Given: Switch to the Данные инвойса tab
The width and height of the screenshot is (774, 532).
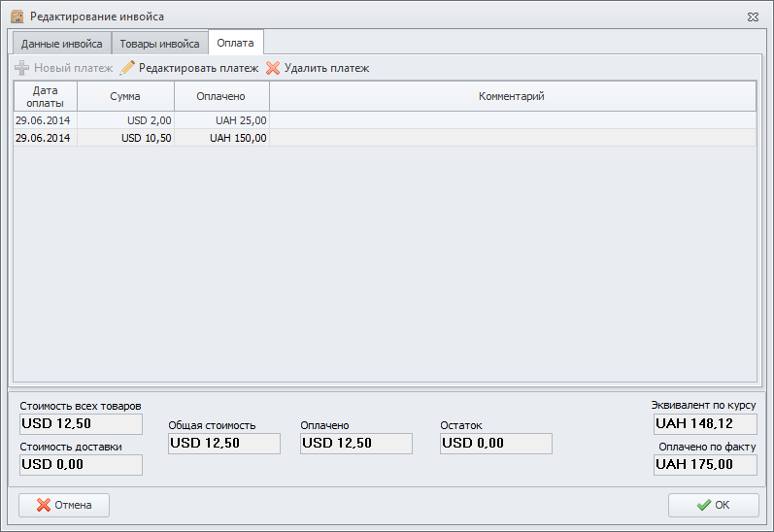Looking at the screenshot, I should point(61,44).
